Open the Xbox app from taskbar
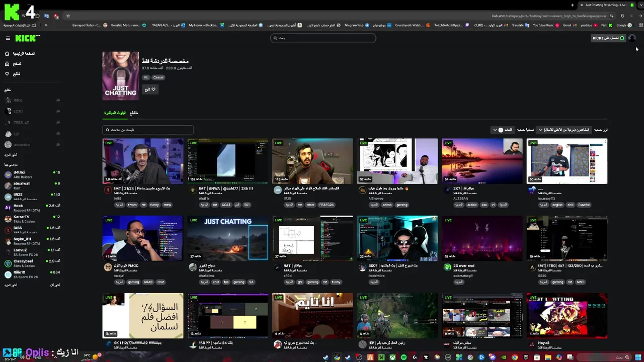This screenshot has height=362, width=644. tap(392, 357)
